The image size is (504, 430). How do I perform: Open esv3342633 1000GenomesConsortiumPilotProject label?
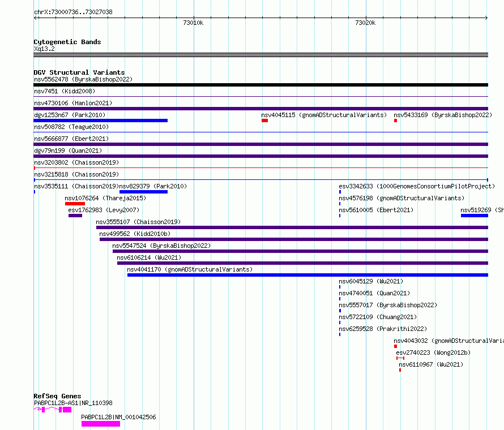tap(417, 186)
